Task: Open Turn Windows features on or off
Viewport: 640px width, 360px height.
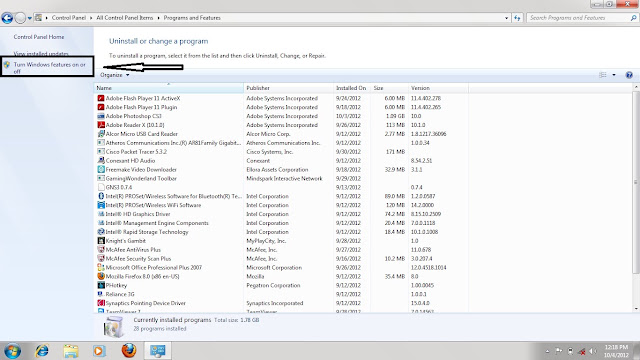Action: (x=50, y=68)
